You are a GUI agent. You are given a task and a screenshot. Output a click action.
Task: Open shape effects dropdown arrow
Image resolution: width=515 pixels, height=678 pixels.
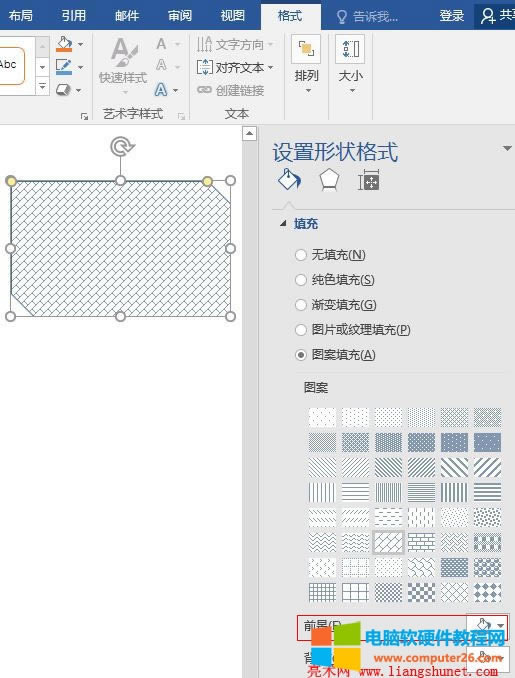click(x=79, y=90)
